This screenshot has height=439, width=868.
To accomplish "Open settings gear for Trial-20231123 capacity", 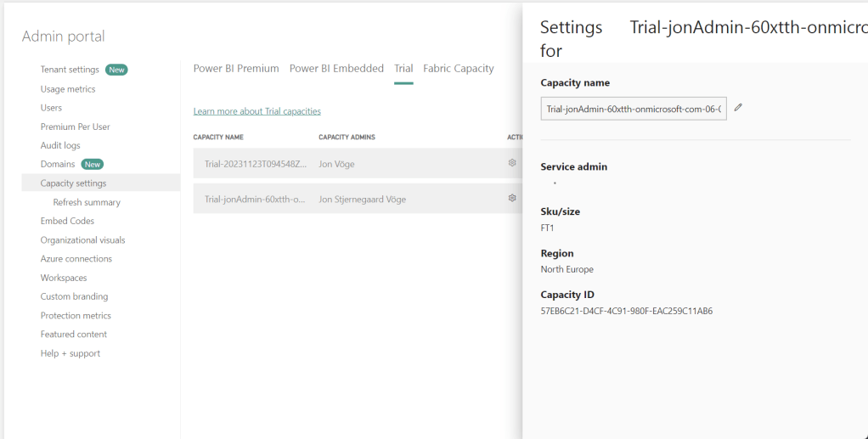I will pos(512,163).
